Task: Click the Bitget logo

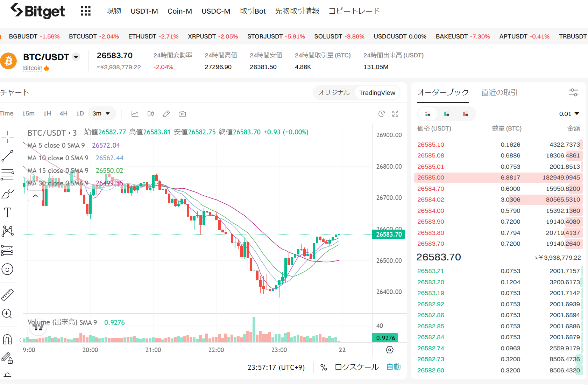Action: point(37,11)
